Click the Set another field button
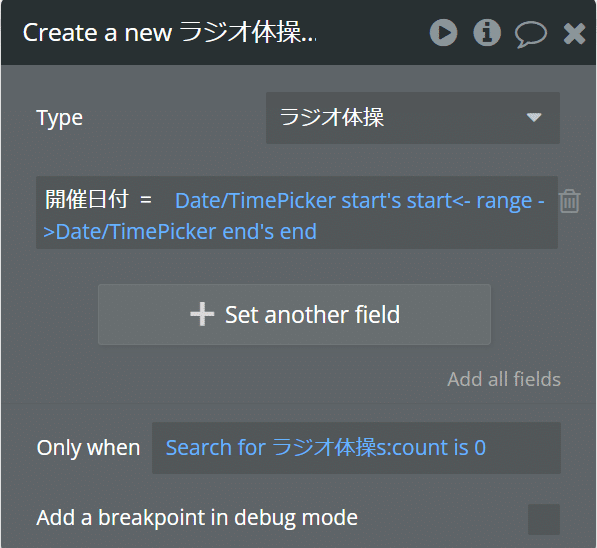This screenshot has height=548, width=597. pyautogui.click(x=294, y=315)
